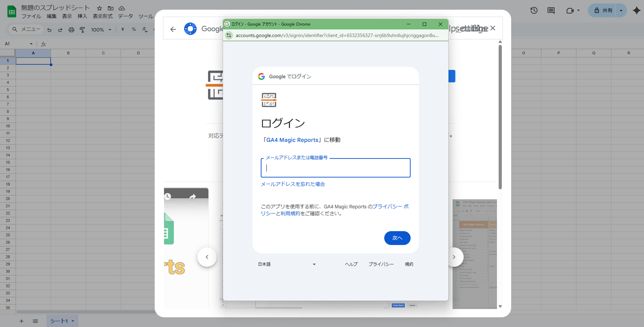Image resolution: width=644 pixels, height=327 pixels.
Task: Apply percent format
Action: (x=134, y=30)
